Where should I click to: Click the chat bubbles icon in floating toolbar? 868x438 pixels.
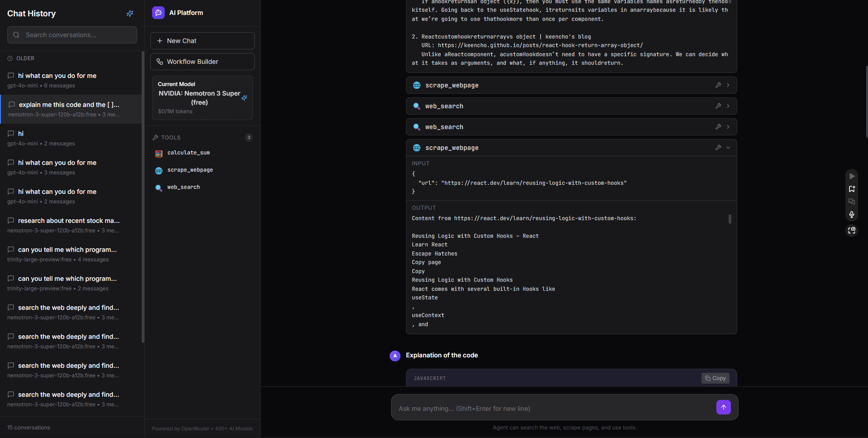pos(852,202)
